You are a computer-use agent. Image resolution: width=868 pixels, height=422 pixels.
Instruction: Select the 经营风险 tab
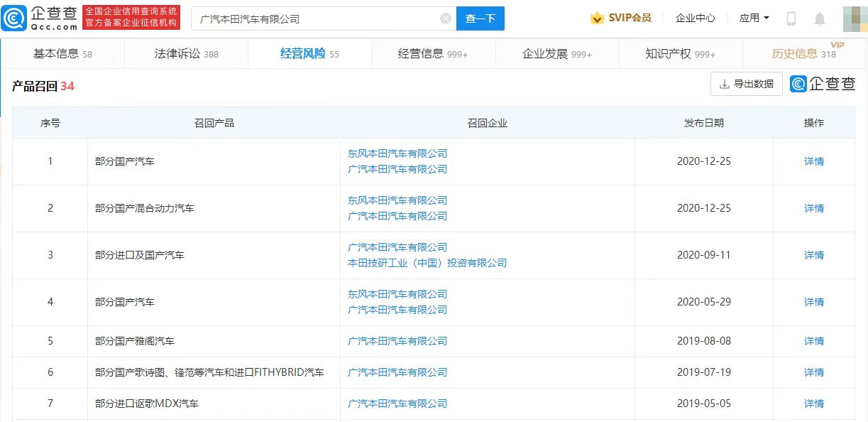tap(309, 53)
